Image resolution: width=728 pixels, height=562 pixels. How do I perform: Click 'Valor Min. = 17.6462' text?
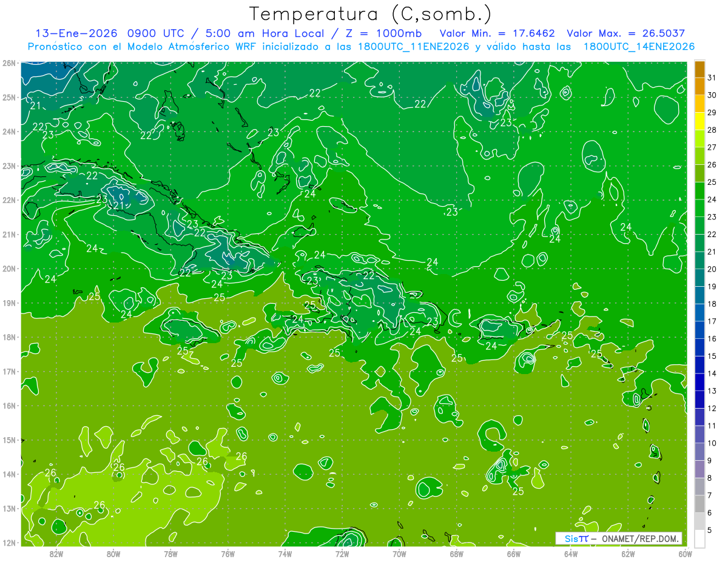pyautogui.click(x=497, y=33)
